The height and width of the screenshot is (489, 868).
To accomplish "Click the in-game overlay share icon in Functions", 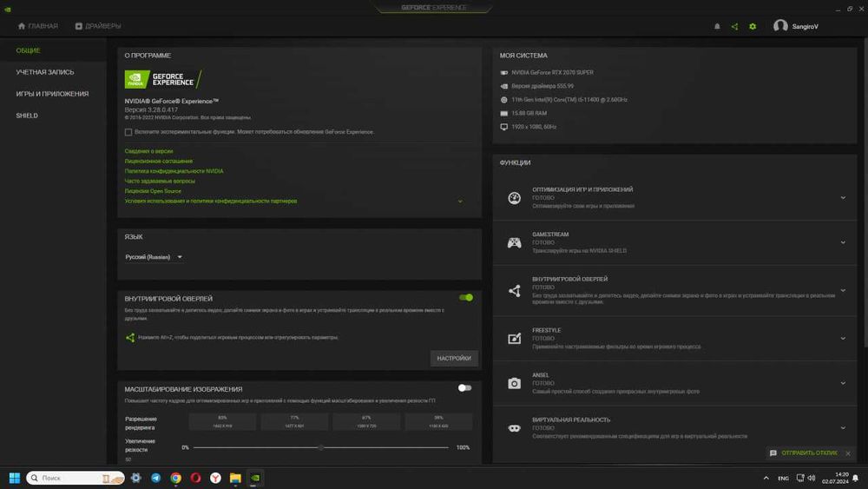I will 514,291.
